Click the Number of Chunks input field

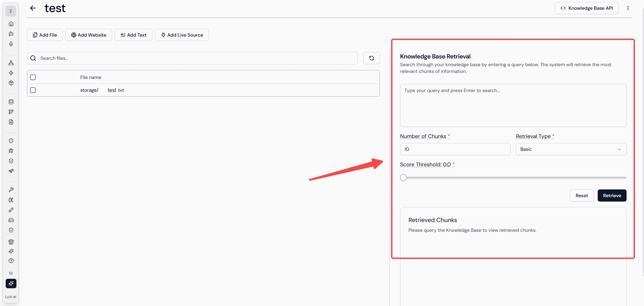coord(455,149)
